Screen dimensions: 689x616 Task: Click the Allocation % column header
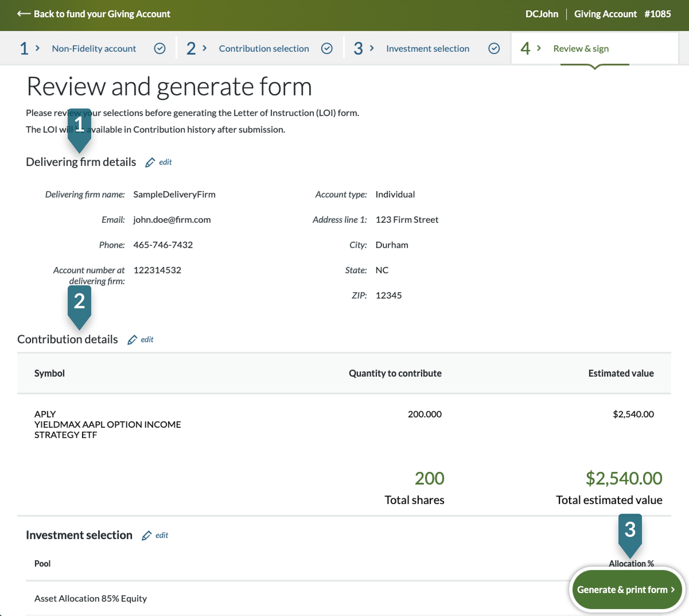coord(631,564)
